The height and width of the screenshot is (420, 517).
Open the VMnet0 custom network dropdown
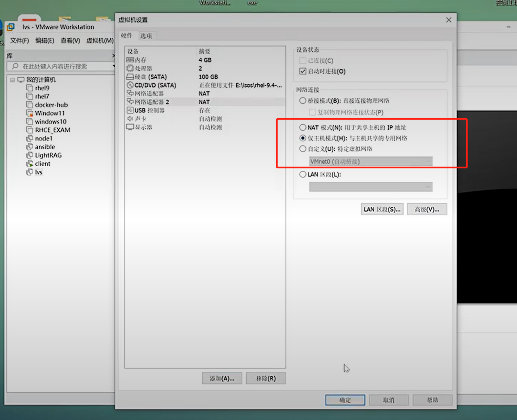click(x=371, y=161)
